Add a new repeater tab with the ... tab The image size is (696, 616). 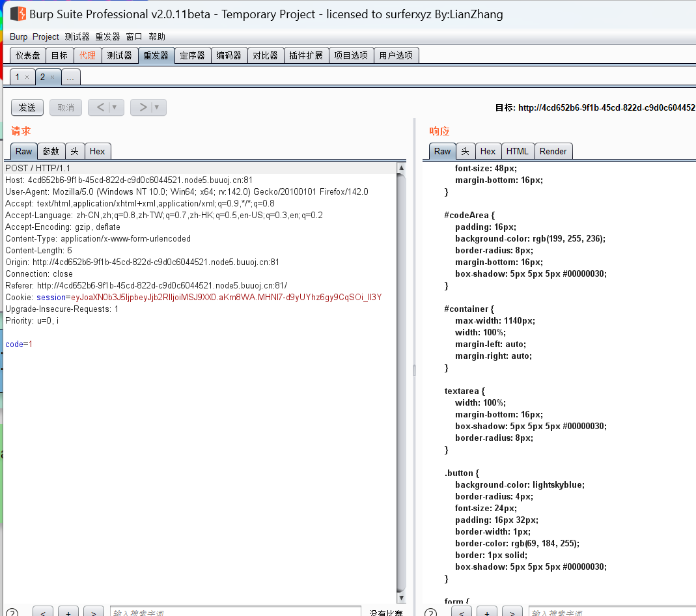click(x=70, y=77)
